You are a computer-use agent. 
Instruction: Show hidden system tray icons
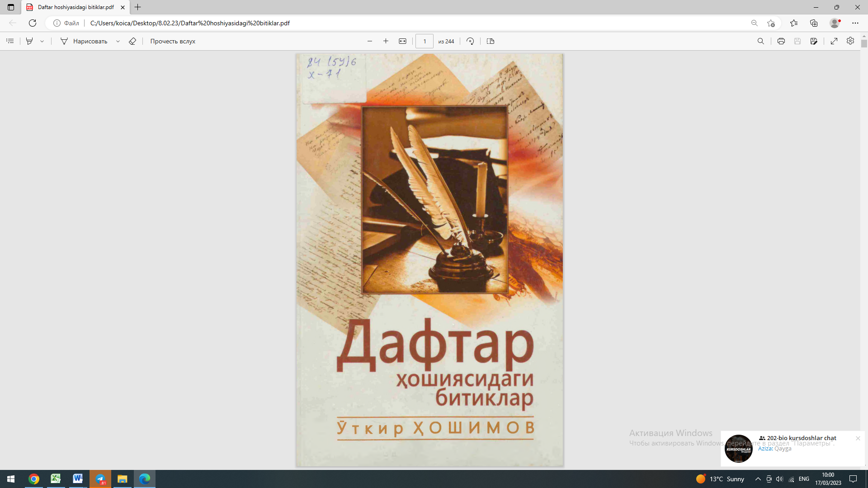[x=758, y=479]
